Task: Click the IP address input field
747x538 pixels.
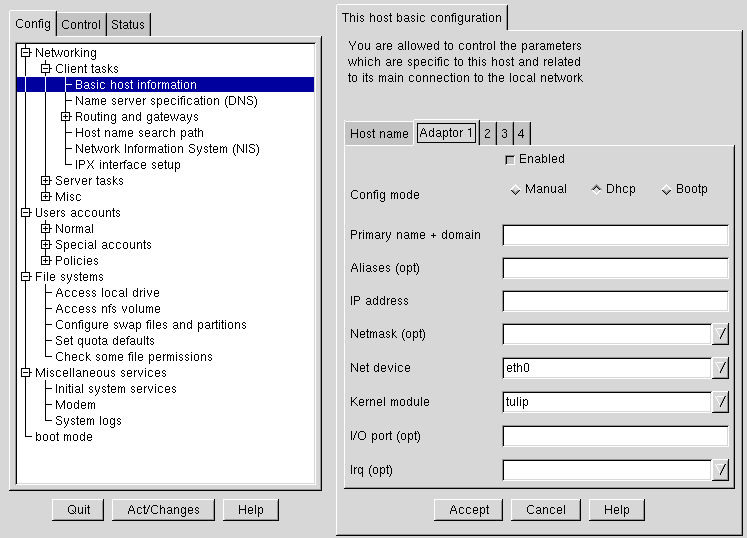Action: point(615,302)
